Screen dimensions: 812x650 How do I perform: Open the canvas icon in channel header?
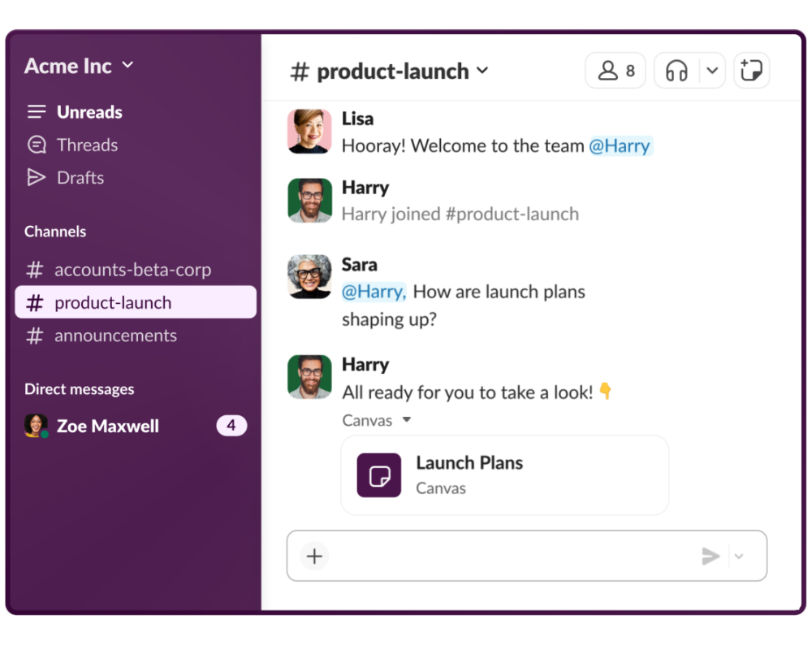click(x=751, y=71)
